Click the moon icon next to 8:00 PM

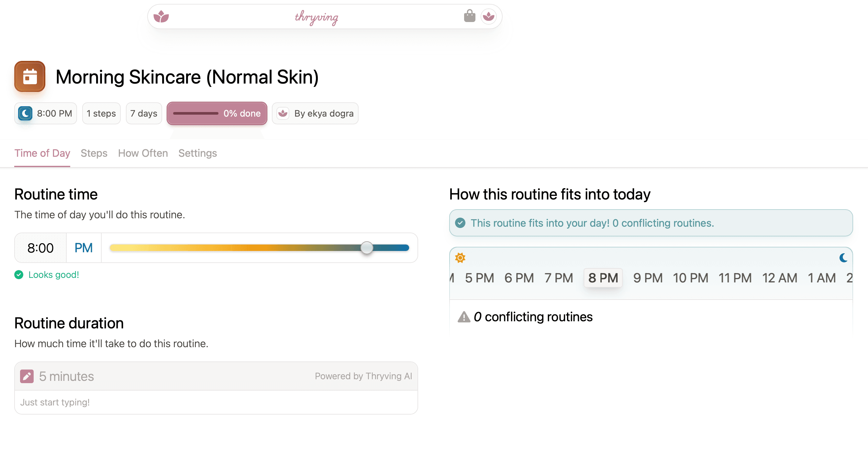[x=25, y=113]
